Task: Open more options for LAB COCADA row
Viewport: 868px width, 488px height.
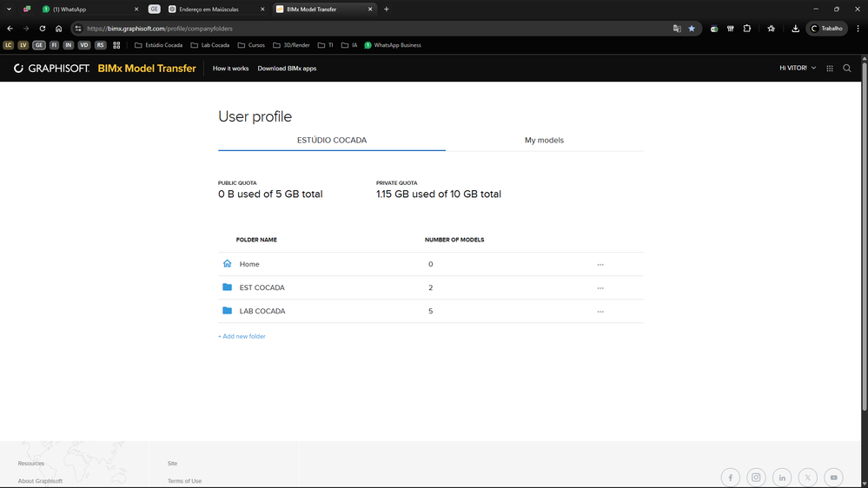Action: tap(600, 312)
